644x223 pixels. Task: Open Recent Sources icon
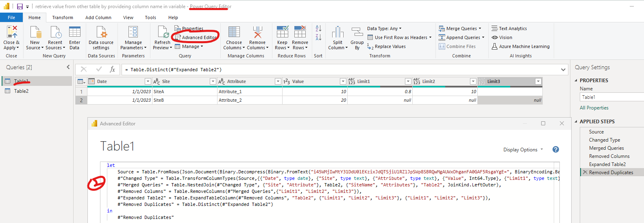55,32
